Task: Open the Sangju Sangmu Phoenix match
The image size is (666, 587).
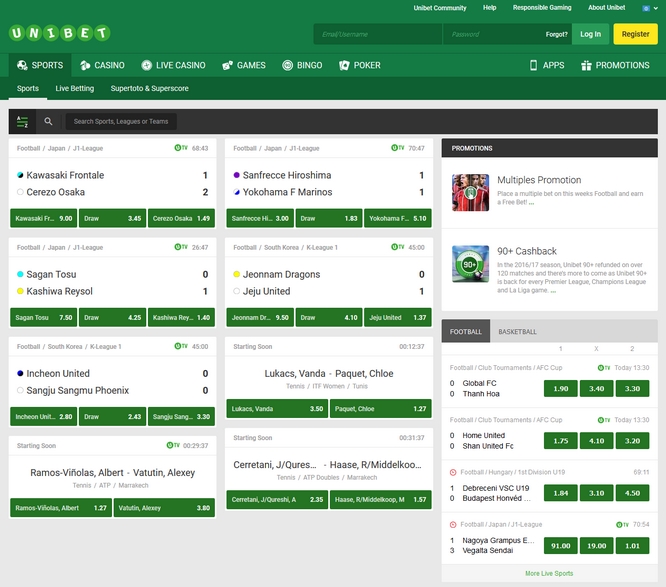Action: tap(77, 390)
